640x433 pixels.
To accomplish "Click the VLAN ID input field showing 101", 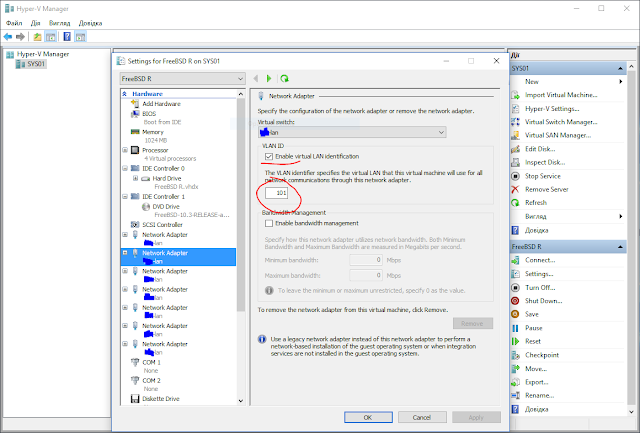I will click(278, 192).
